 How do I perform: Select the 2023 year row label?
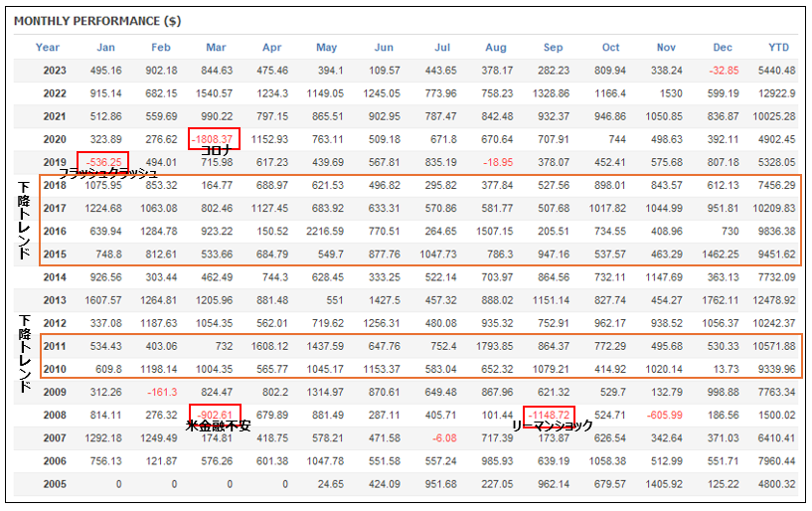55,70
